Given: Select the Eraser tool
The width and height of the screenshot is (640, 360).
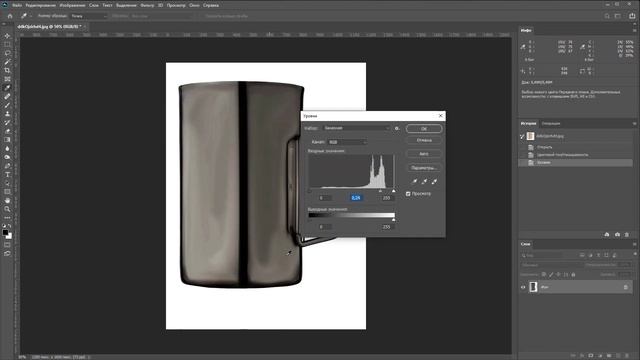Looking at the screenshot, I should [7, 131].
